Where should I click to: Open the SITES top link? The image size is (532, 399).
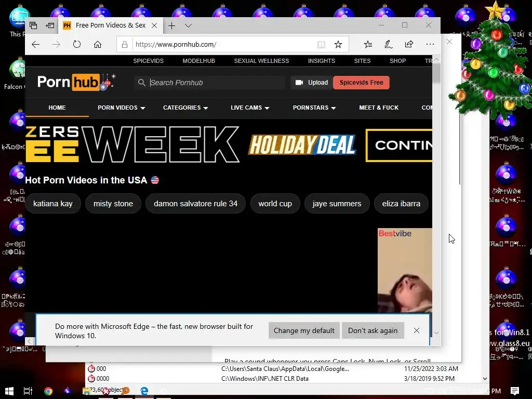pyautogui.click(x=362, y=61)
